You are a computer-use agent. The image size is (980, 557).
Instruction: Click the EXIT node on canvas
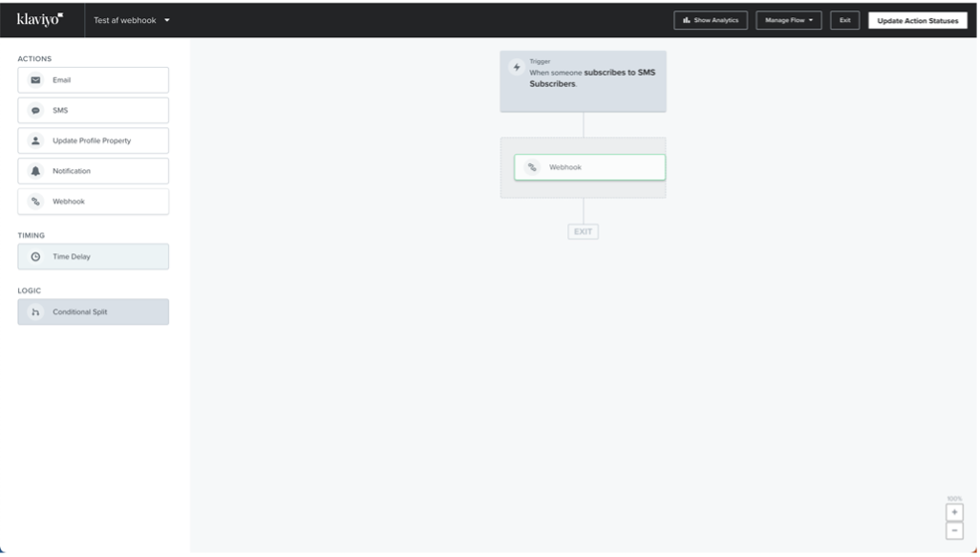tap(583, 231)
